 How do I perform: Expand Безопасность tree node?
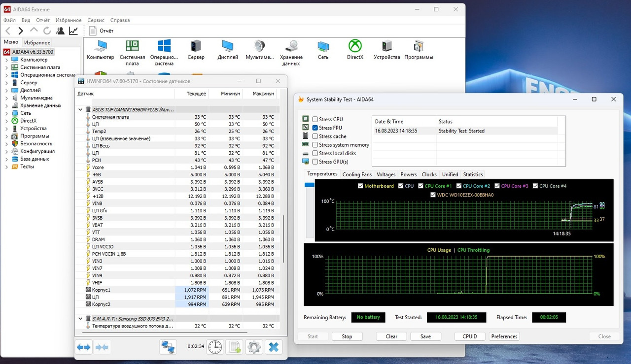6,144
